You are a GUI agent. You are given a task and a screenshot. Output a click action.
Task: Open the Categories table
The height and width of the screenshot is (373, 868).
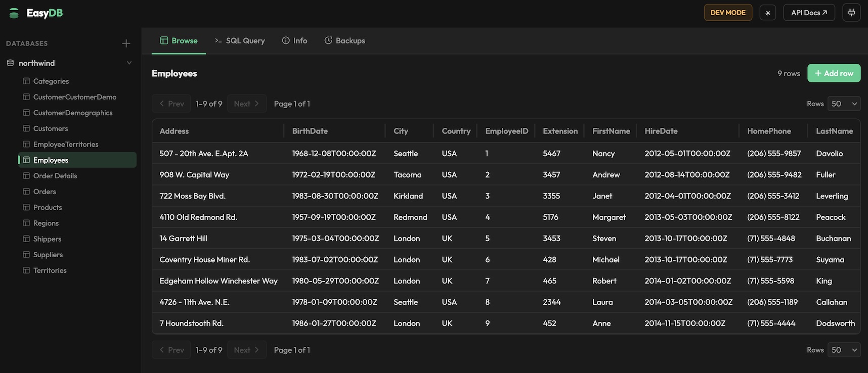pyautogui.click(x=77, y=81)
